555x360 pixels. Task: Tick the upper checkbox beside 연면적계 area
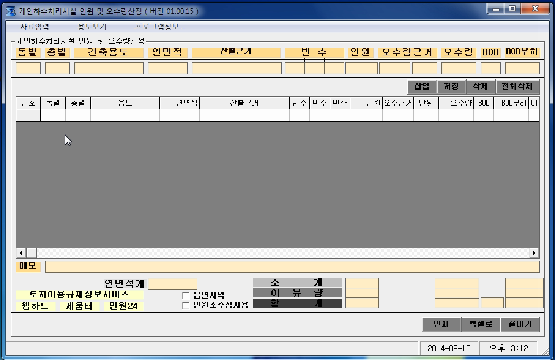pos(185,295)
